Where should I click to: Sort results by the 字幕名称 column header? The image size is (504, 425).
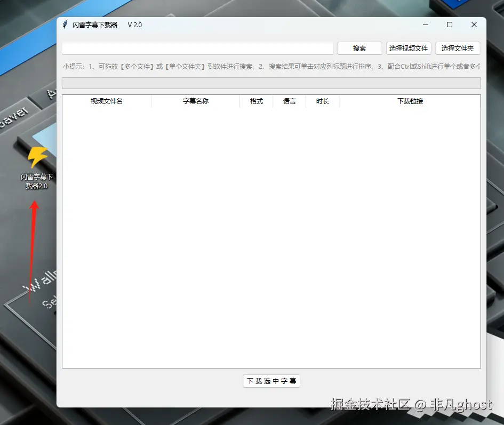(195, 101)
